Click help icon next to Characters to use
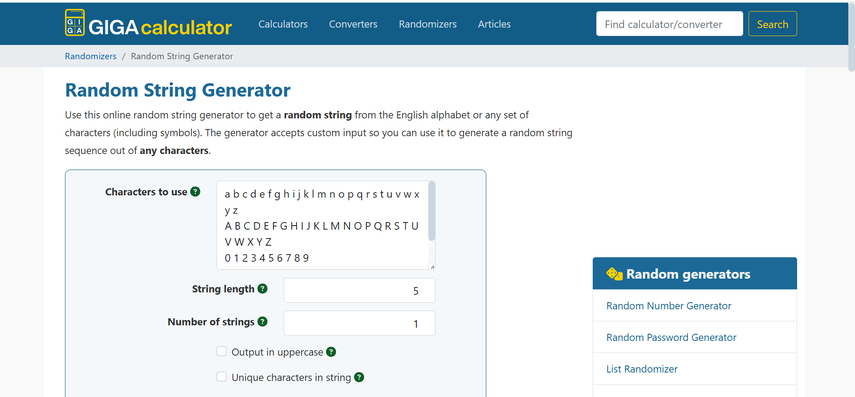This screenshot has width=855, height=397. 195,192
